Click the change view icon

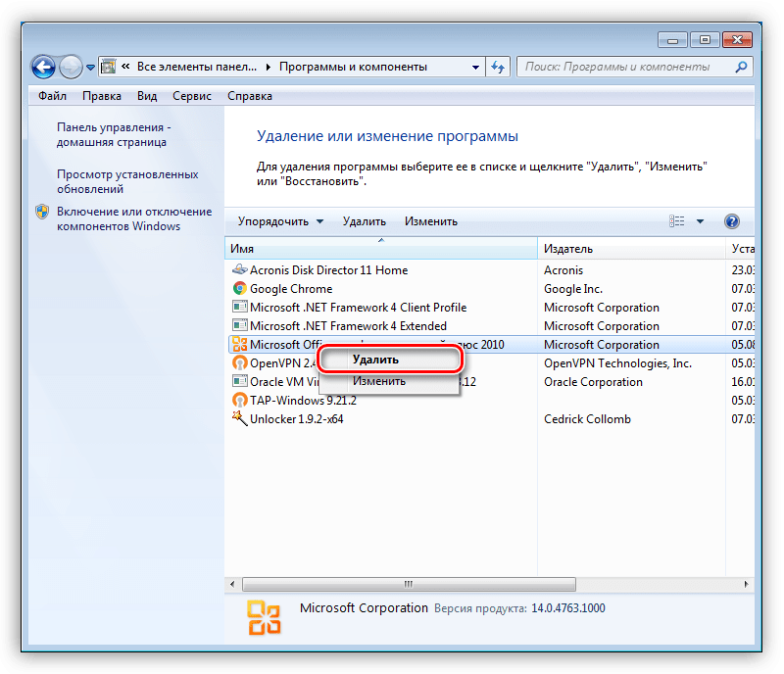[x=676, y=221]
